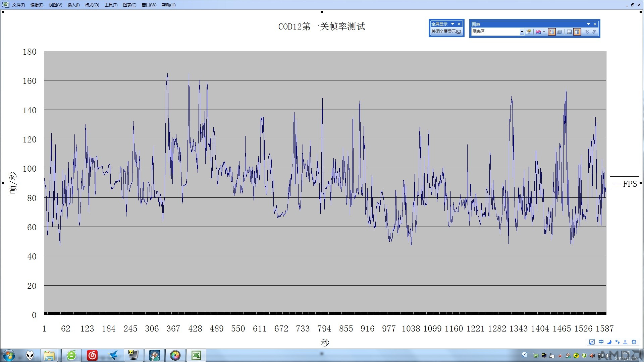The image size is (644, 362).
Task: Open the 编辑 menu
Action: [37, 5]
